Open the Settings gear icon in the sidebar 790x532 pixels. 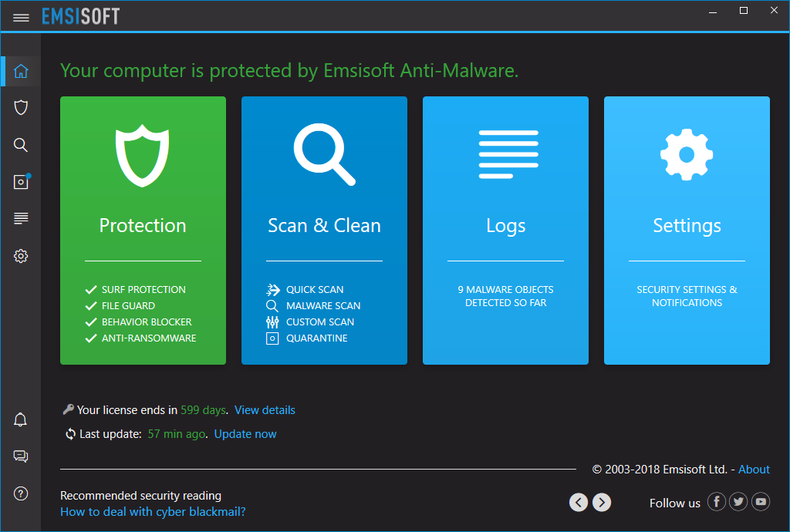pos(20,255)
